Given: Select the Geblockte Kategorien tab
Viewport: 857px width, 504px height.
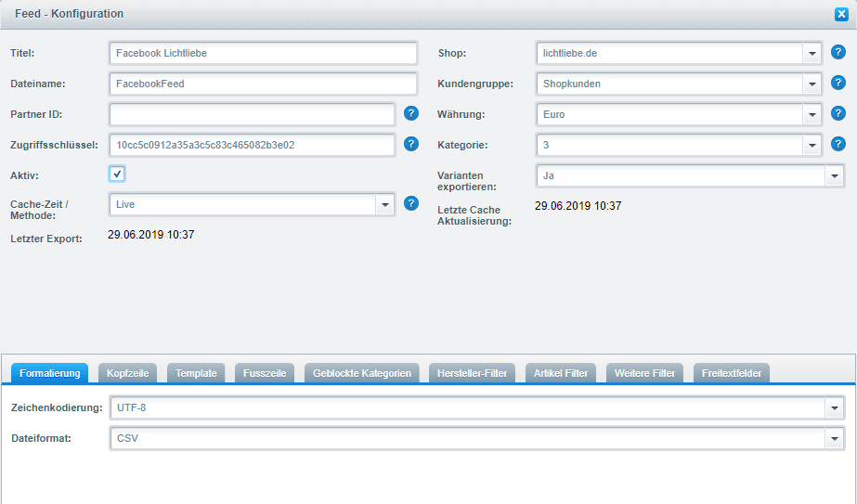Looking at the screenshot, I should click(362, 373).
